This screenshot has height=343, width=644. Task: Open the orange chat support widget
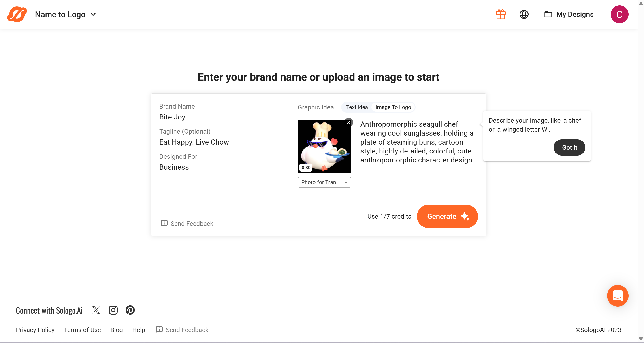pyautogui.click(x=617, y=296)
